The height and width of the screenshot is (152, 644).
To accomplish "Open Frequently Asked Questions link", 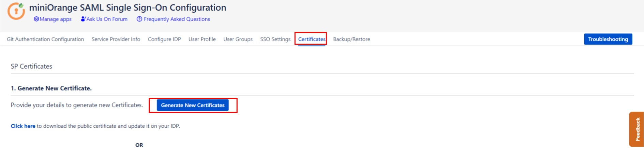I will click(x=177, y=19).
